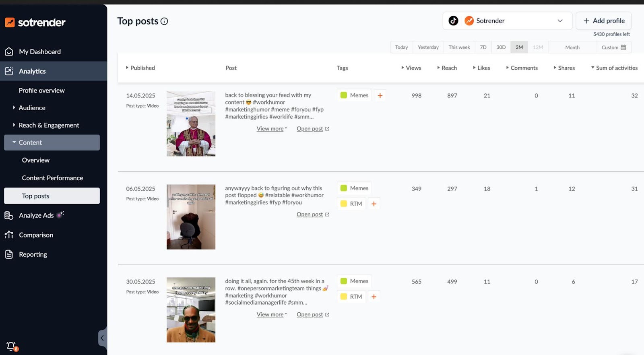Image resolution: width=644 pixels, height=355 pixels.
Task: Click external link icon on 06.05.2025 post
Action: point(327,215)
